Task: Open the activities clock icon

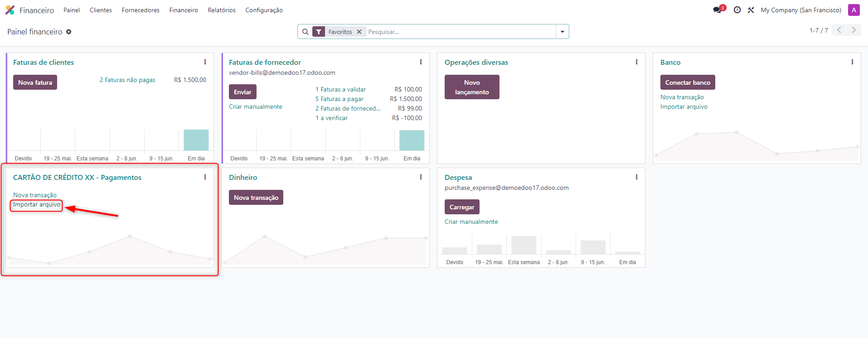Action: (737, 10)
